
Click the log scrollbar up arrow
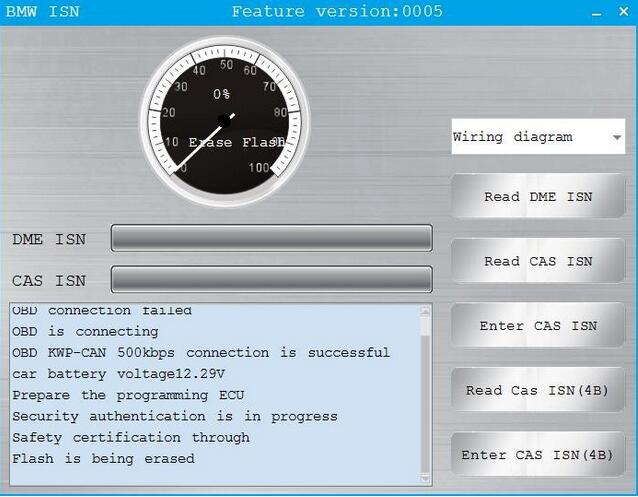tap(425, 311)
